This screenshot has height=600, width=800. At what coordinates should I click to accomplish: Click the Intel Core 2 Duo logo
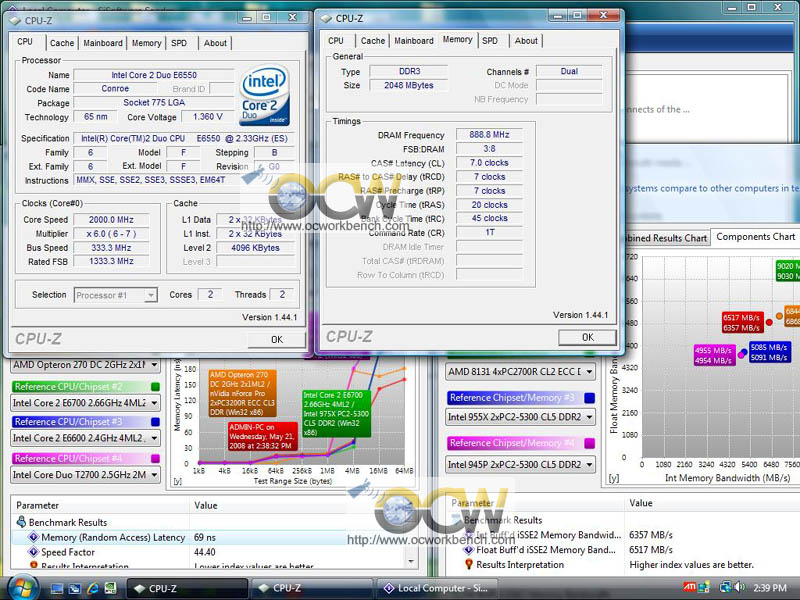coord(264,95)
